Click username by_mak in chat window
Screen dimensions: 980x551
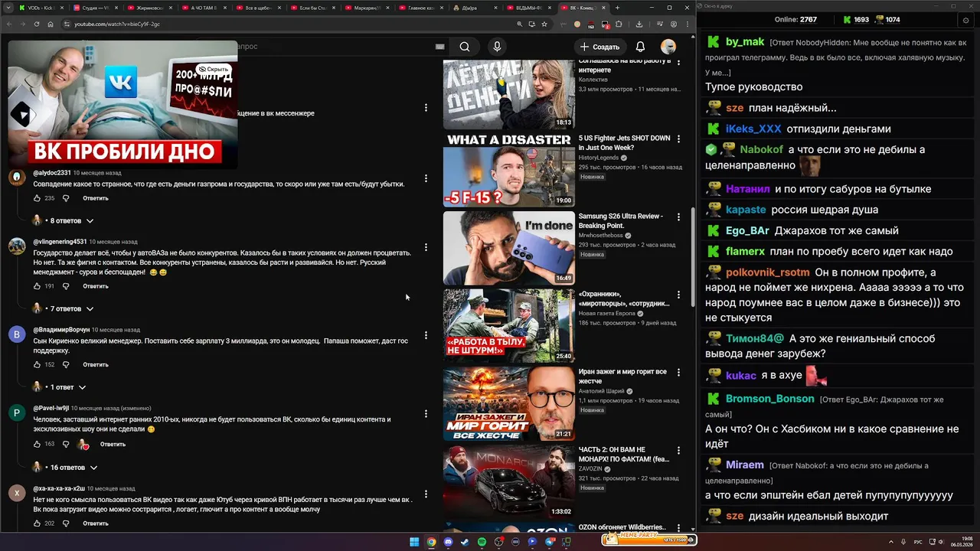pos(745,42)
